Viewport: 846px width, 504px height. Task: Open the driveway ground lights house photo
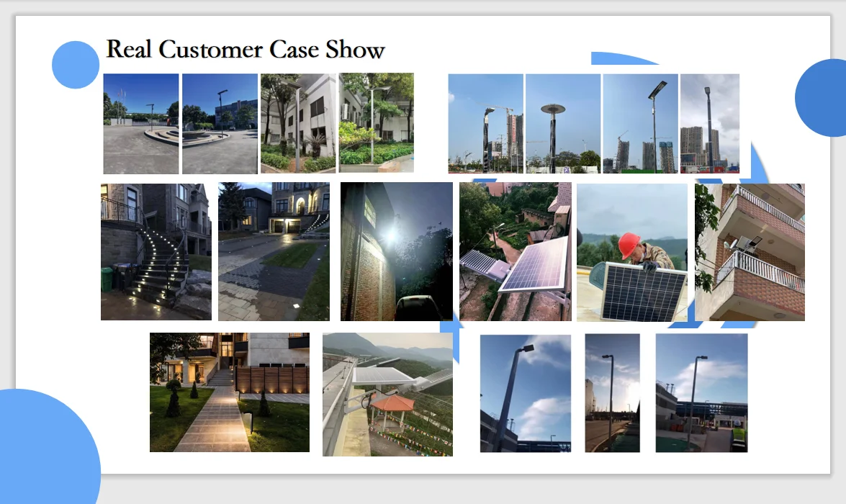coord(274,251)
